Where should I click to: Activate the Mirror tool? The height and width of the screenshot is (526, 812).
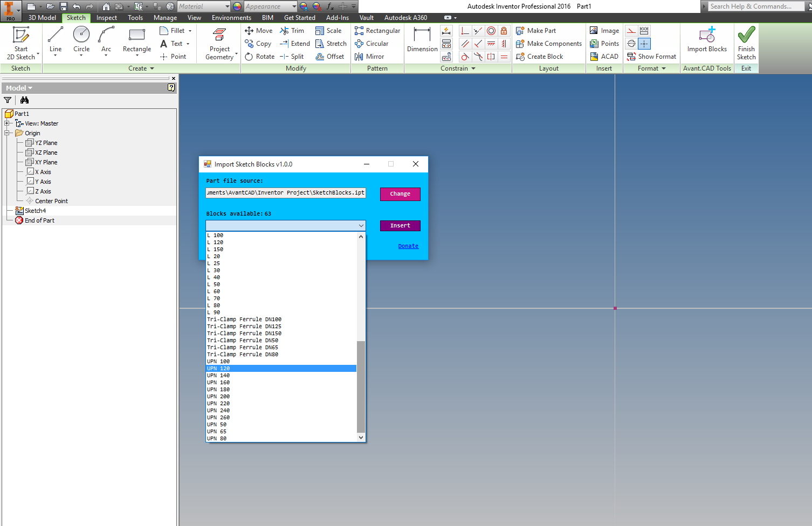pyautogui.click(x=369, y=57)
